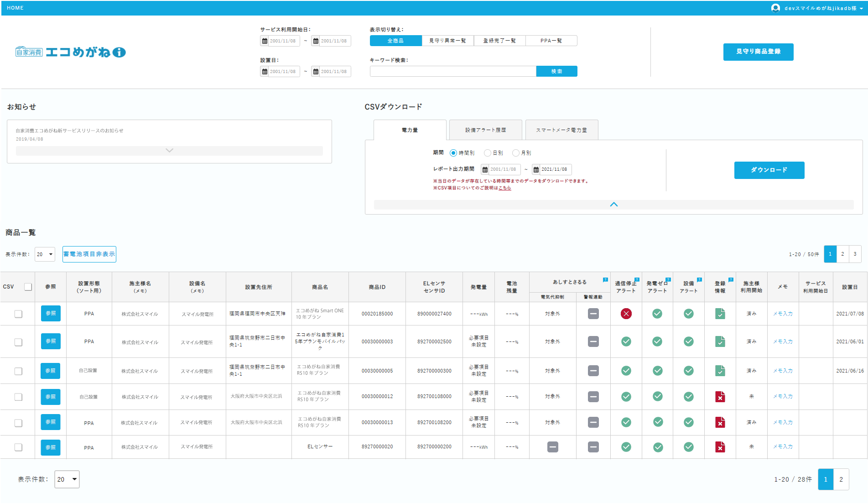Viewport: 868px width, 504px height.
Task: Click help badge on 通信停止アラート header
Action: (637, 279)
